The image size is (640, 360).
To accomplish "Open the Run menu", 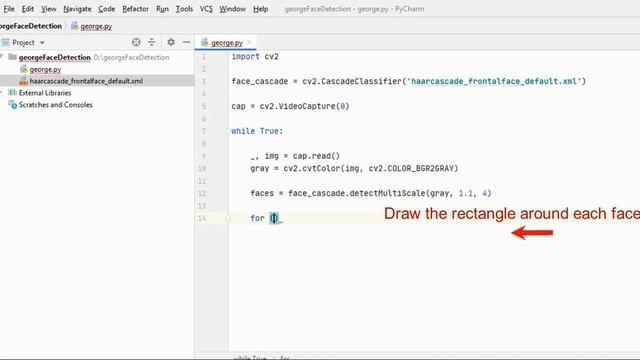I will (162, 9).
